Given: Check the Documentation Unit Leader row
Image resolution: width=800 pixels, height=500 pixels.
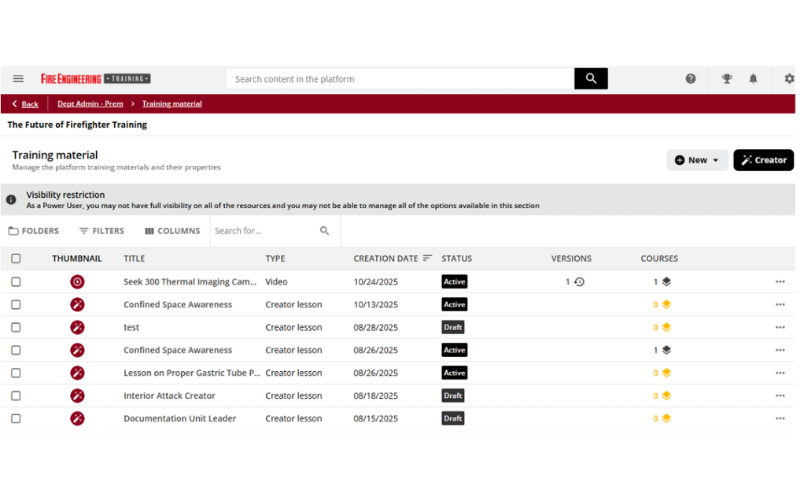Looking at the screenshot, I should tap(16, 418).
